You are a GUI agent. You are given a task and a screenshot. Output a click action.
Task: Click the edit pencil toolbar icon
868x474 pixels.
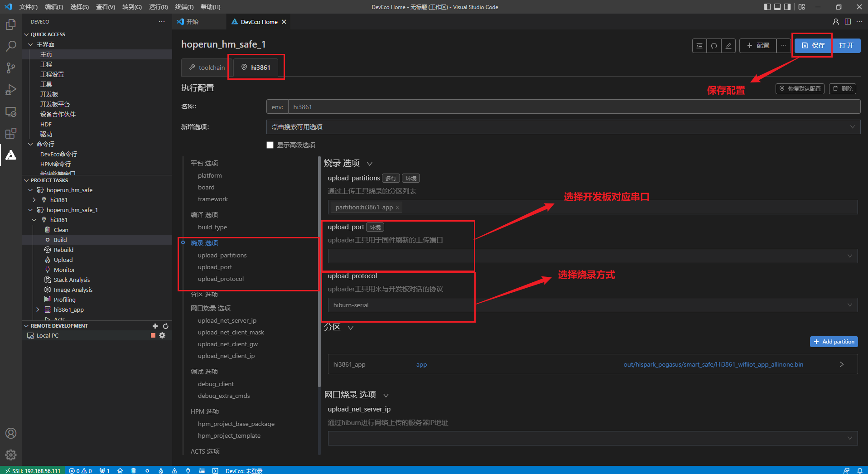728,45
